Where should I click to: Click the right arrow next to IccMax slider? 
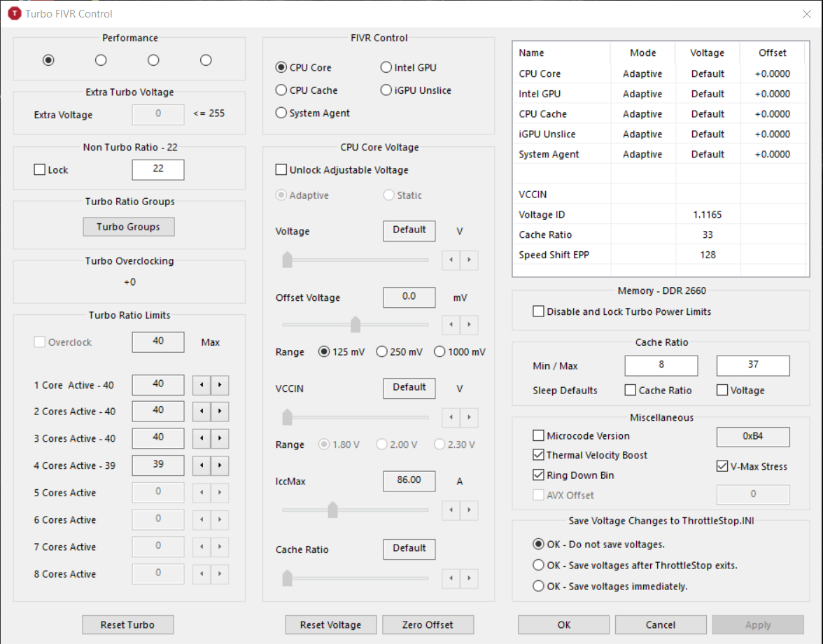tap(469, 510)
